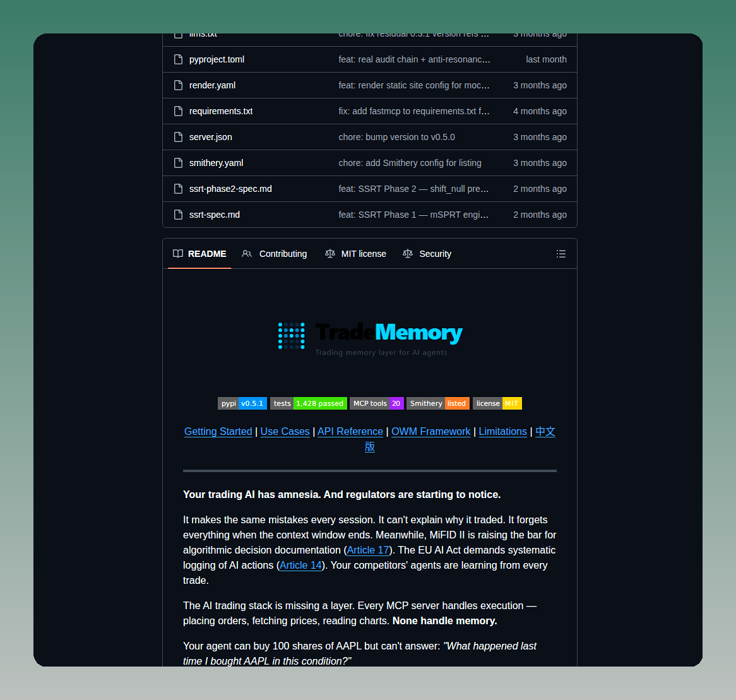The height and width of the screenshot is (700, 736).
Task: Switch to the Contributing tab
Action: (274, 254)
